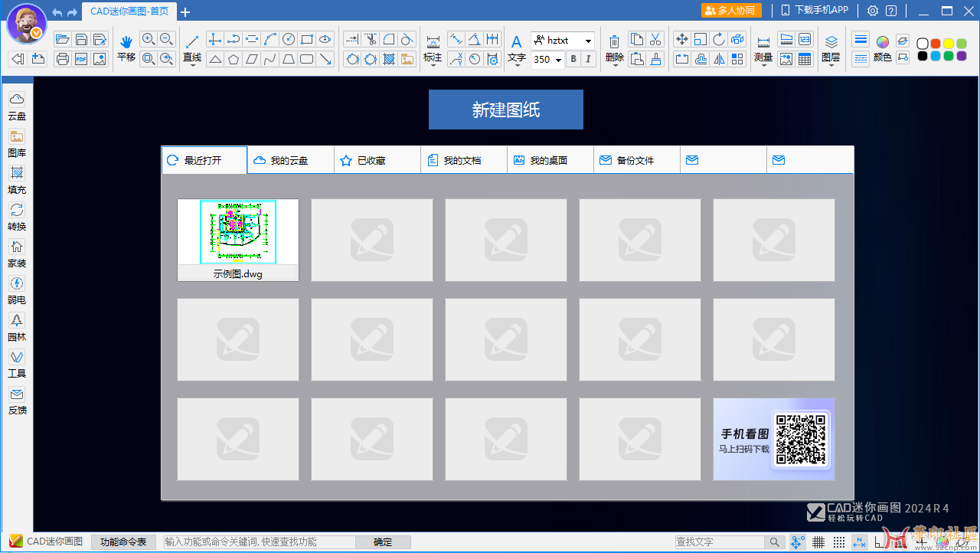Viewport: 980px width, 553px height.
Task: Switch to My Desktop (我的桌面) tab
Action: (550, 160)
